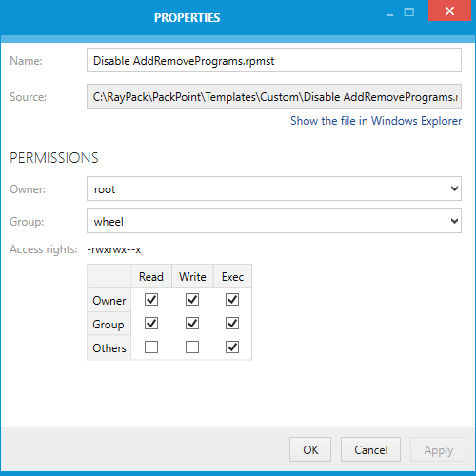This screenshot has height=476, width=476.
Task: Click the Source path field
Action: [274, 96]
